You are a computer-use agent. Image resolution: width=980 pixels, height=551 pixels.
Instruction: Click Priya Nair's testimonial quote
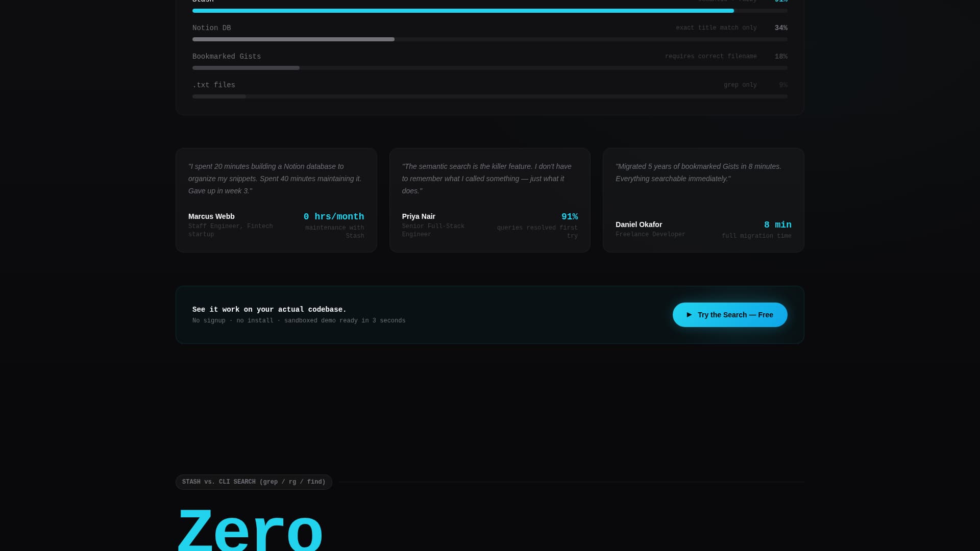489,179
